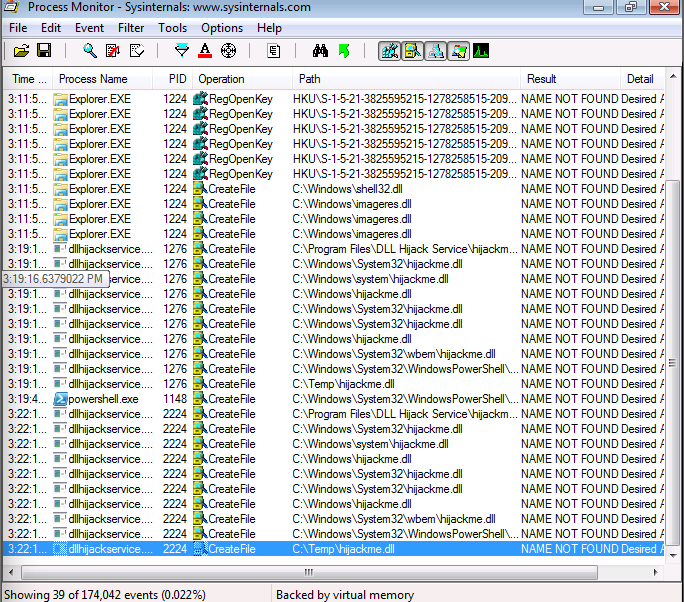Click NAME NOT FOUND in powershell.exe row
Screen dimensions: 684x602
(570, 399)
